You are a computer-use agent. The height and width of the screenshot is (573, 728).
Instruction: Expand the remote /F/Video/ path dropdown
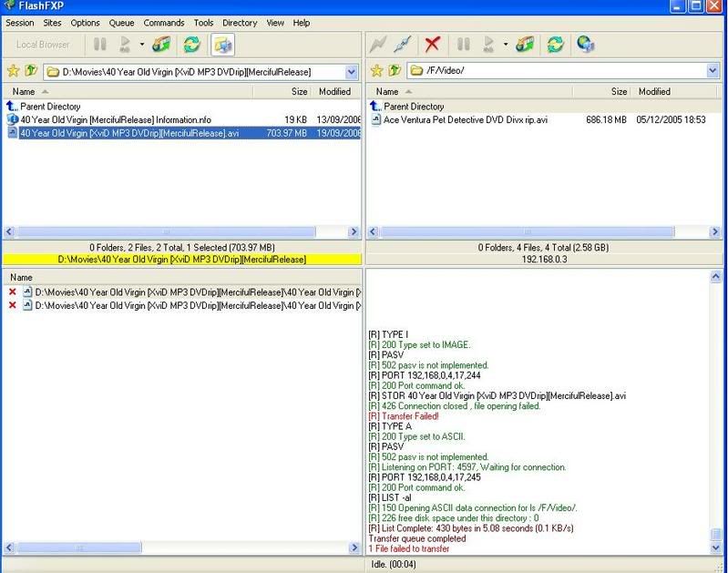(713, 70)
